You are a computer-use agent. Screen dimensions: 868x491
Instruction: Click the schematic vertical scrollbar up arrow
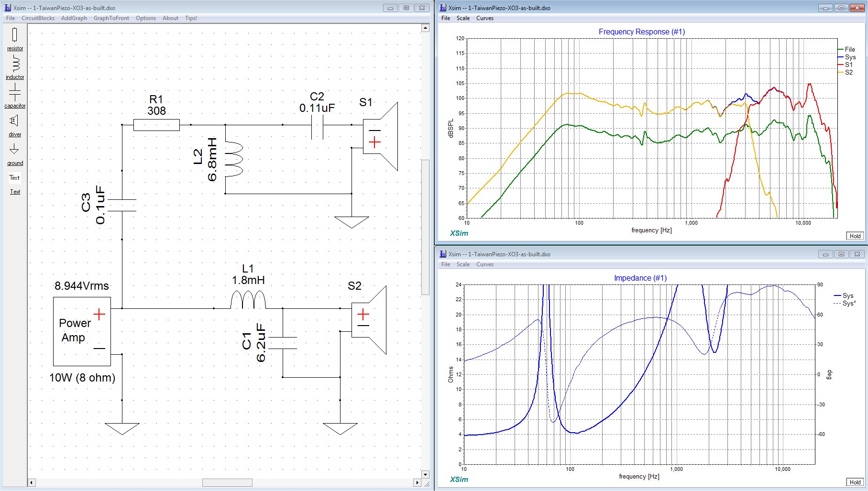pos(425,28)
